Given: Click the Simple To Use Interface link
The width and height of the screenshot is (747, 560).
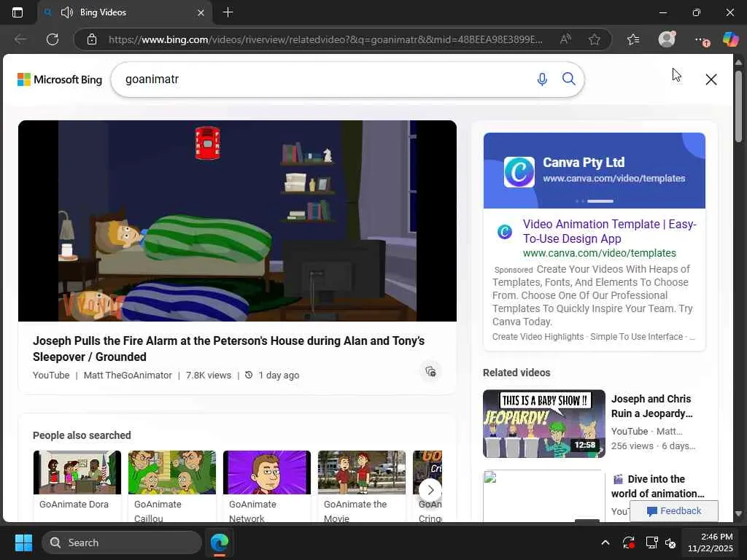Looking at the screenshot, I should tap(636, 337).
